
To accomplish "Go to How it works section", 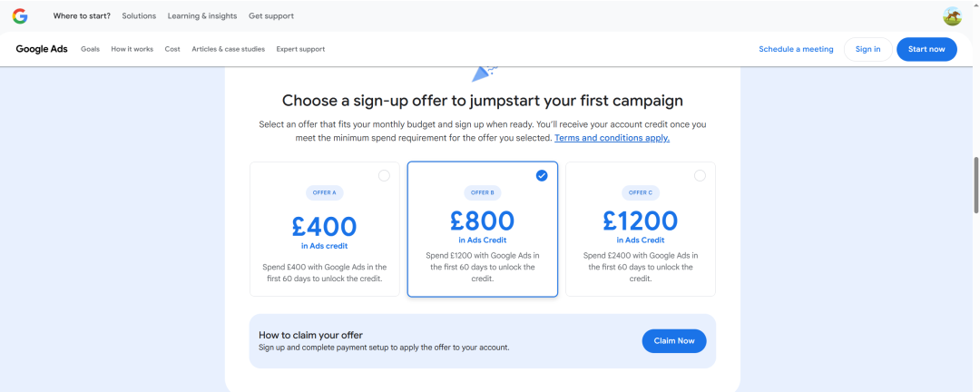I will (x=132, y=49).
